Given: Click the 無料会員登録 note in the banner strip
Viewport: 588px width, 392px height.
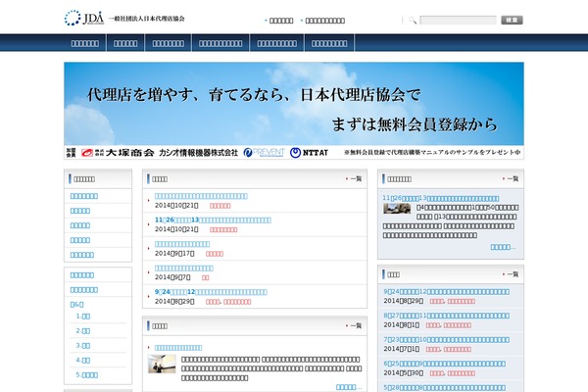Looking at the screenshot, I should [432, 152].
